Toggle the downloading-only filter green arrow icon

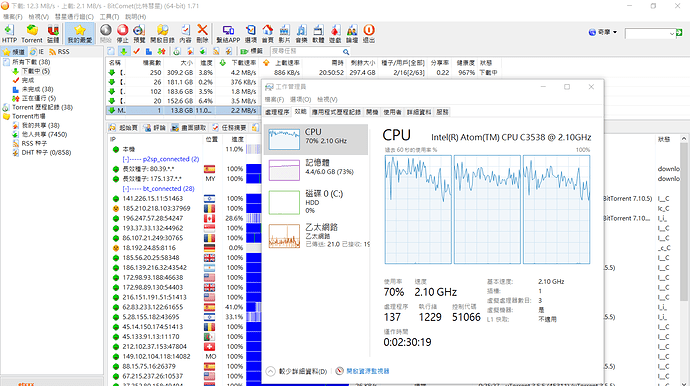(124, 51)
